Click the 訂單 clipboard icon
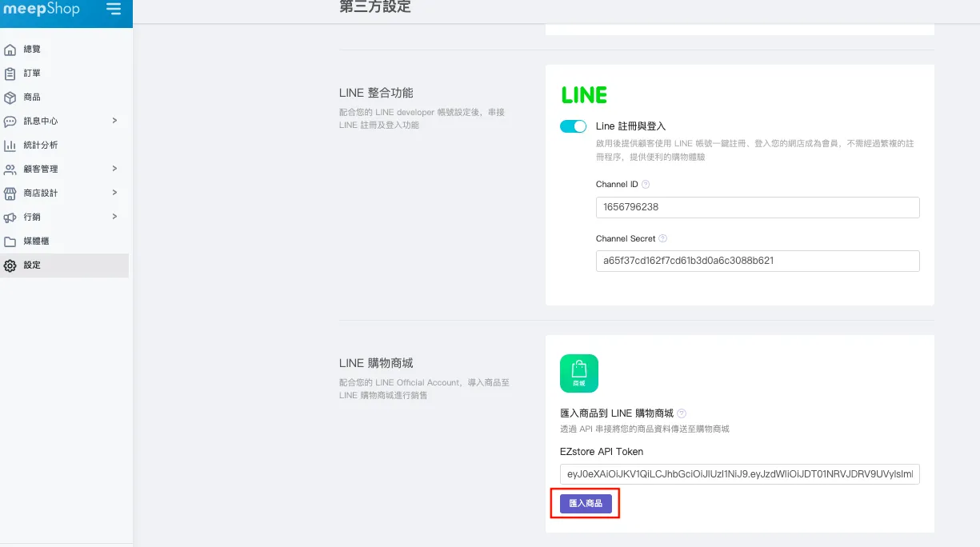Viewport: 980px width, 547px height. (x=10, y=74)
